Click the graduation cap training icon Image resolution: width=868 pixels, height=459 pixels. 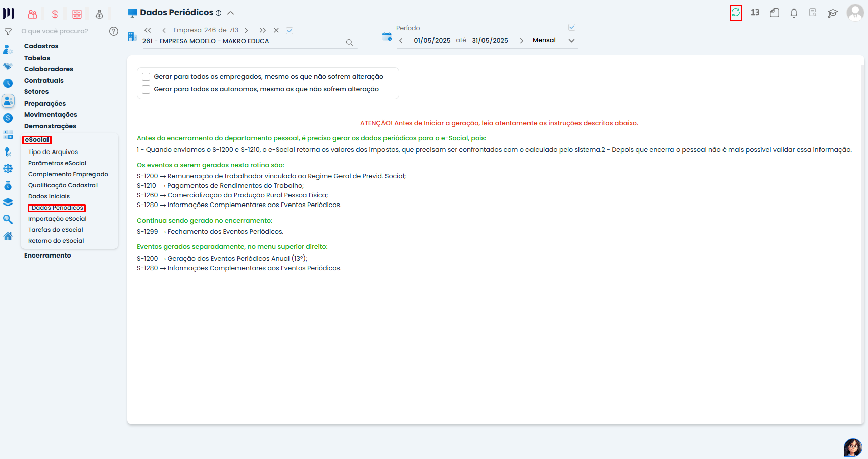(832, 13)
